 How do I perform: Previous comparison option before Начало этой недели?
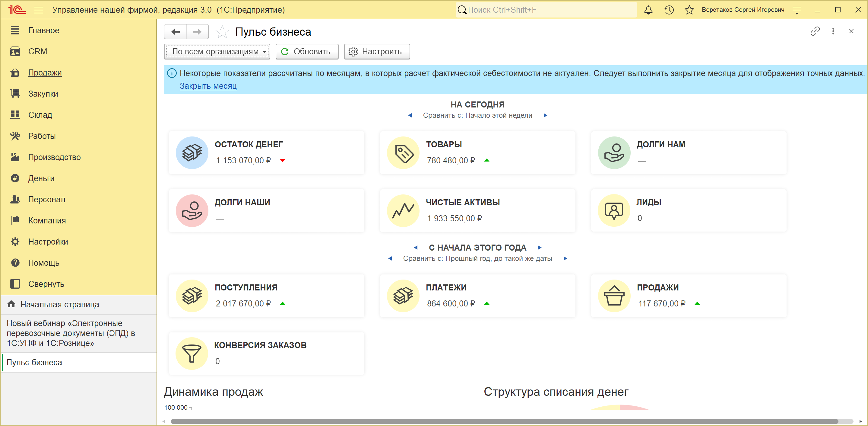pos(410,115)
